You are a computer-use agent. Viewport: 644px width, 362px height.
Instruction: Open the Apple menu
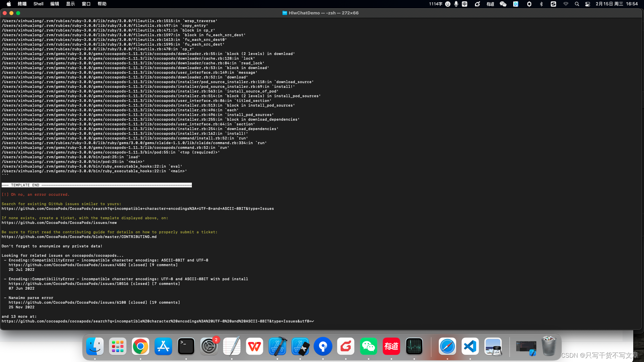[9, 4]
